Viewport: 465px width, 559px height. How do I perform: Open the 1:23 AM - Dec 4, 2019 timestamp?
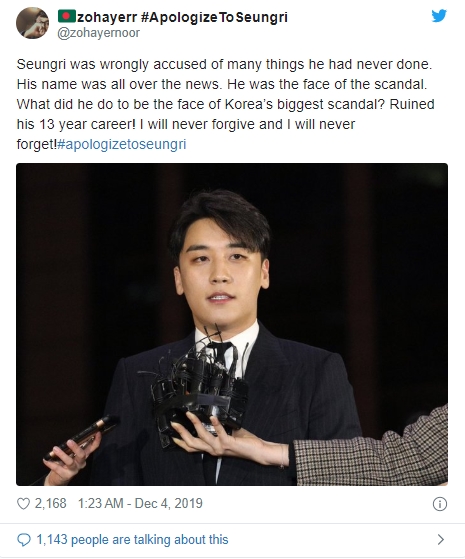[140, 503]
